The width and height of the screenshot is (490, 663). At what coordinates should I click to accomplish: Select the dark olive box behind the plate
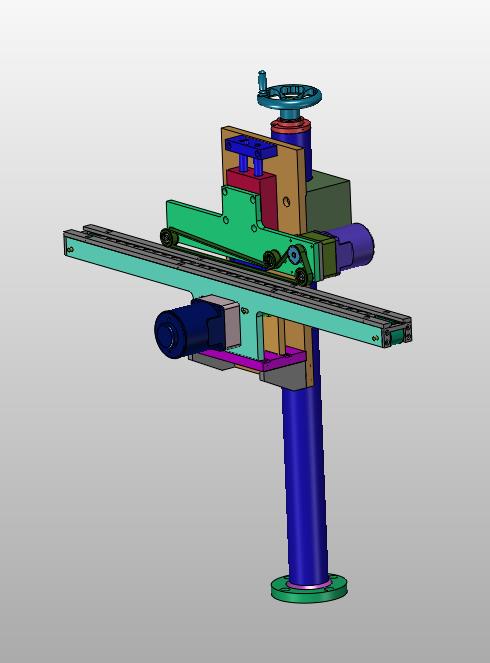click(x=329, y=203)
